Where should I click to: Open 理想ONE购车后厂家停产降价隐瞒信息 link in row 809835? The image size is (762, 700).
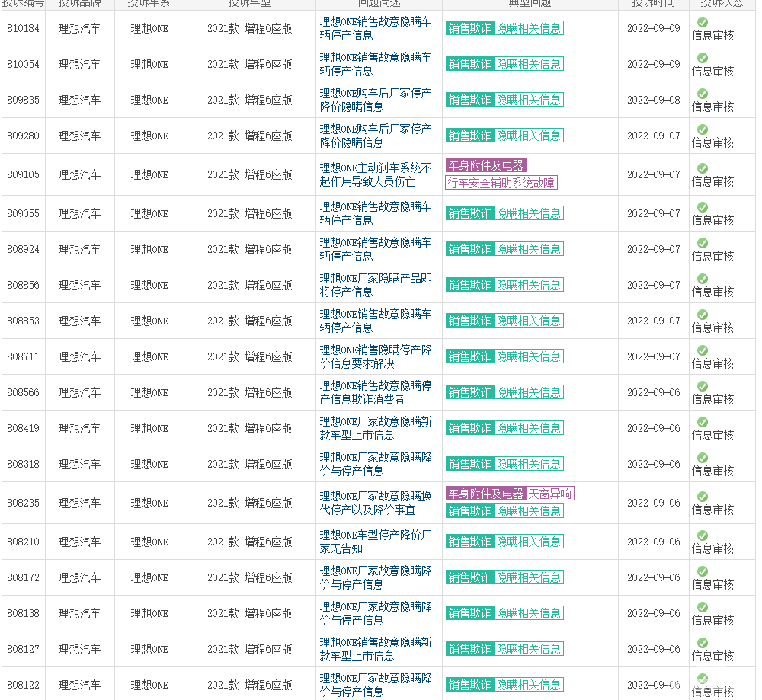(x=376, y=100)
